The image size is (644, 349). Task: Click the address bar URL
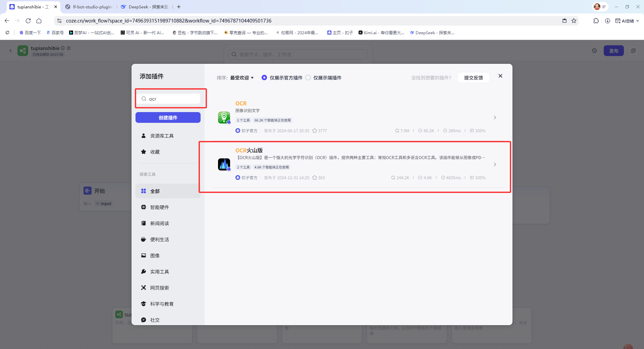[169, 21]
